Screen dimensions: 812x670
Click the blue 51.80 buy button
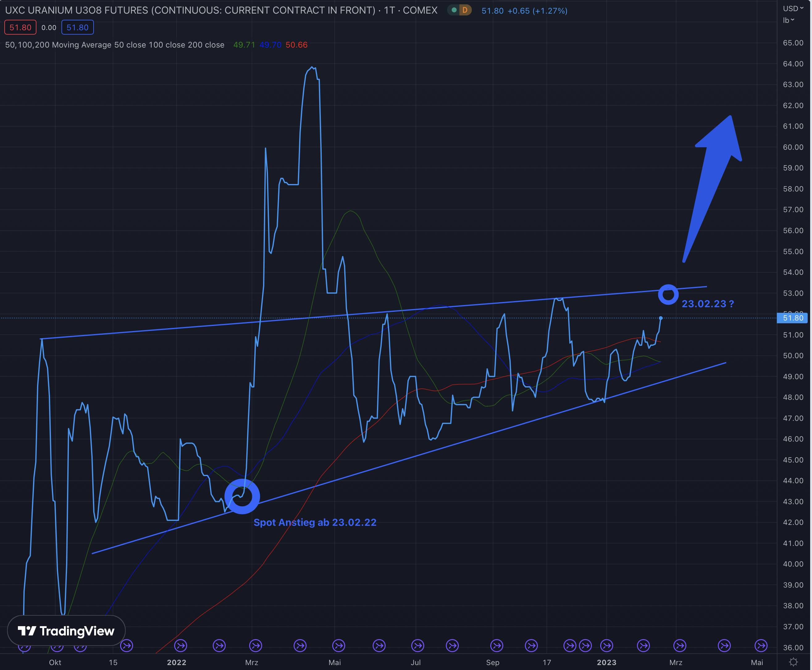pyautogui.click(x=77, y=27)
